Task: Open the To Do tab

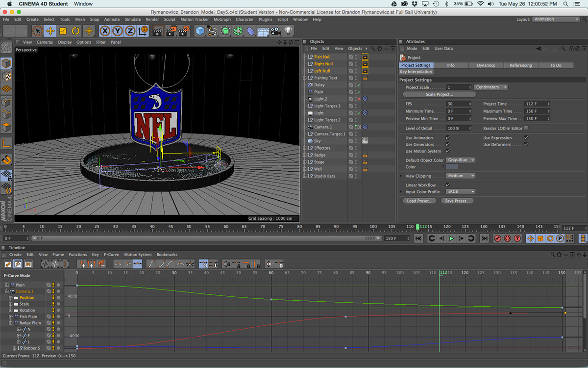Action: coord(556,65)
